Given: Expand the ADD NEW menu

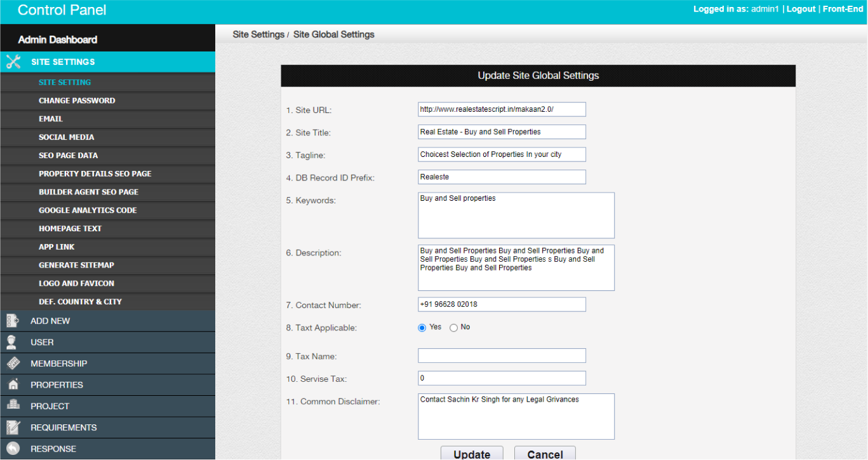Looking at the screenshot, I should [x=108, y=321].
